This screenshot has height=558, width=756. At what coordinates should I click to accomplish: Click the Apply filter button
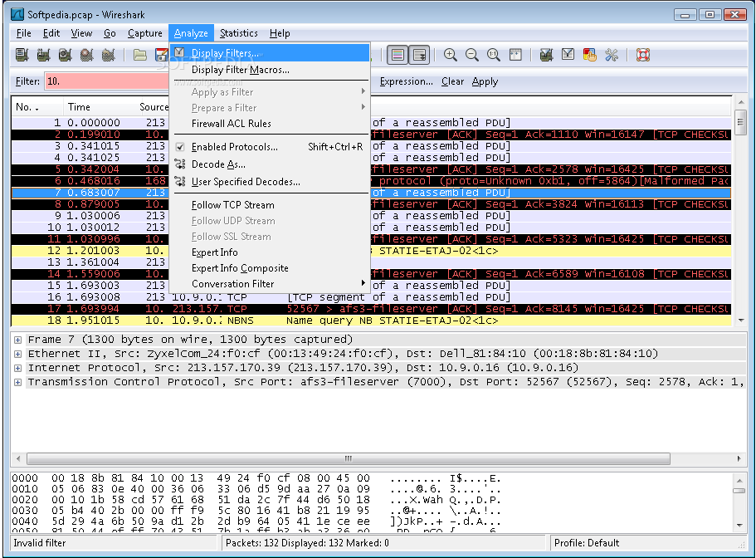pos(485,81)
